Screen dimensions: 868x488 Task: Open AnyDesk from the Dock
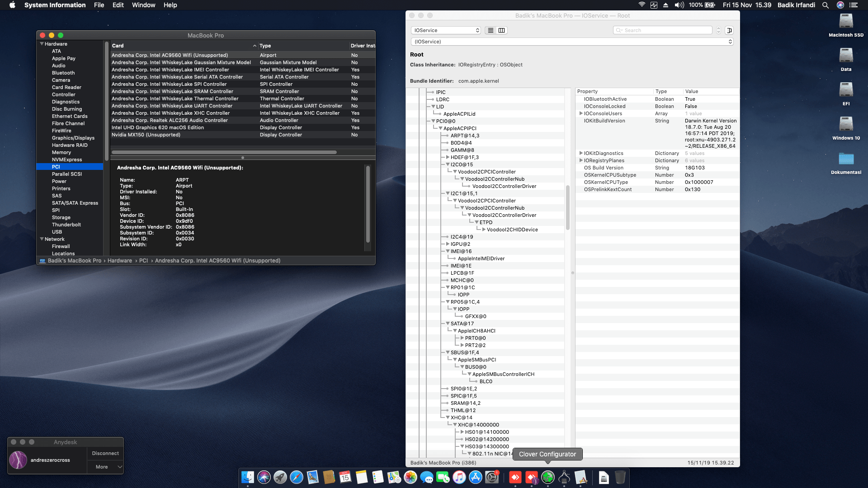[x=515, y=478]
